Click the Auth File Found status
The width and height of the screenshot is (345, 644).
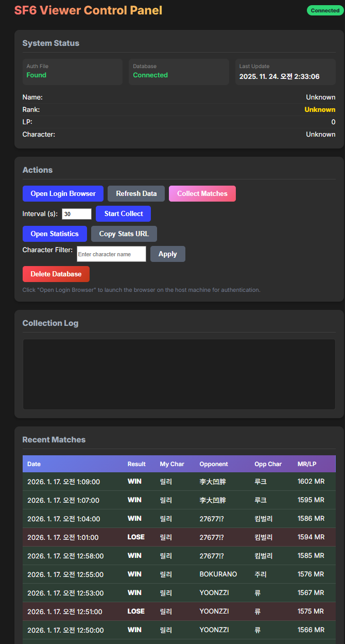click(37, 75)
